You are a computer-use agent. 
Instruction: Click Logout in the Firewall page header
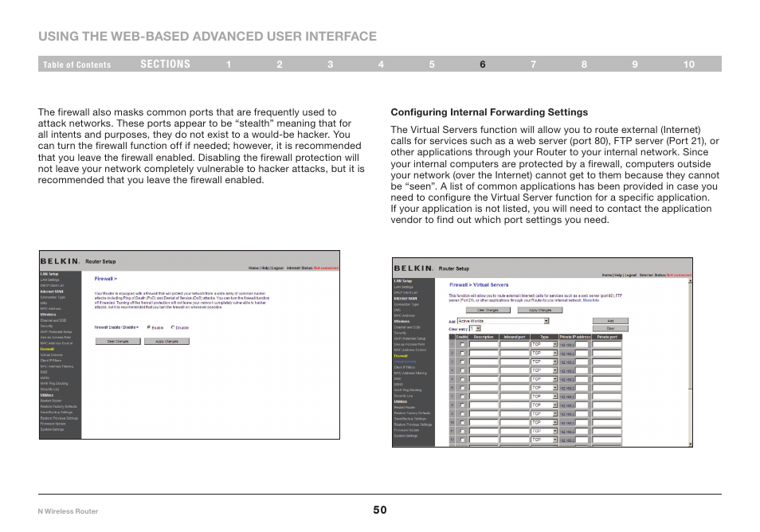pos(277,268)
